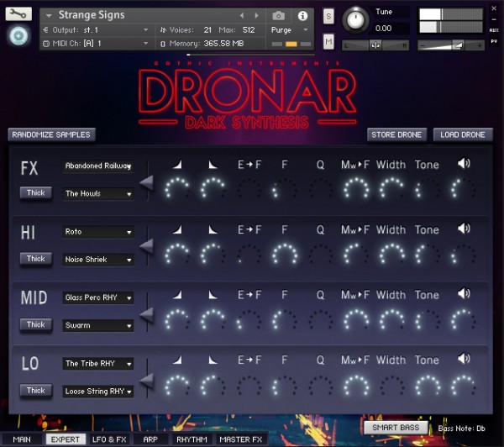Toggle Thick on the MID layer
This screenshot has width=504, height=447.
[x=35, y=324]
